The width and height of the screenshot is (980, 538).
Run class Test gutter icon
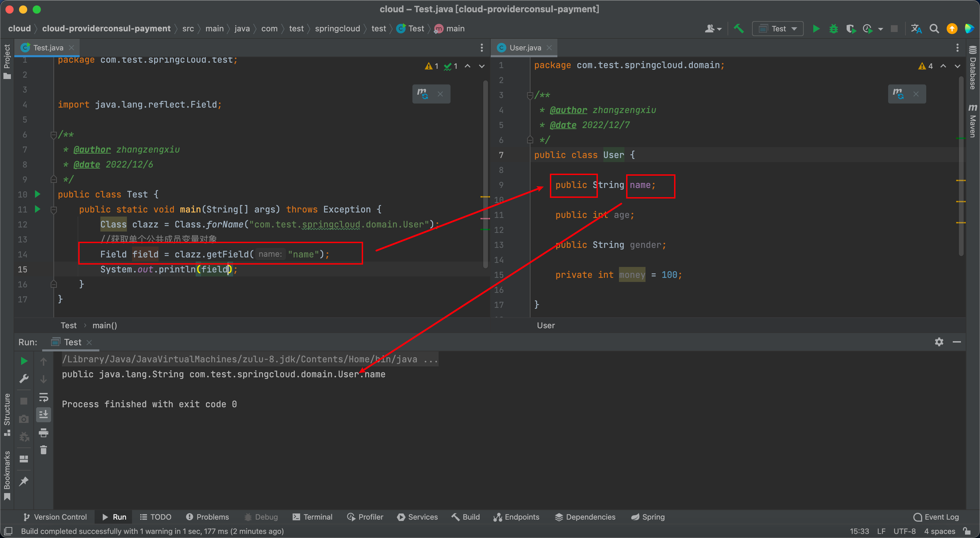[x=37, y=194]
